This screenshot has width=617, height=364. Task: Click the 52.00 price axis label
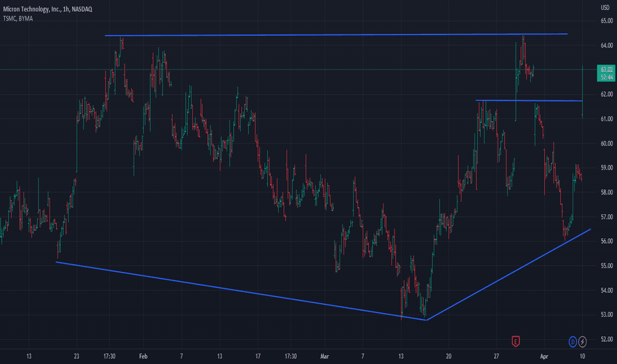click(x=606, y=340)
